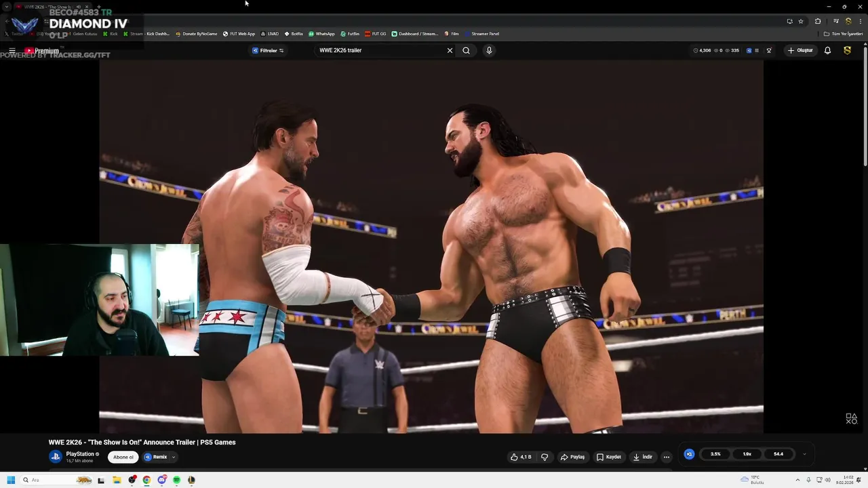Viewport: 868px width, 488px height.
Task: Open YouTube notifications bell
Action: (x=827, y=50)
